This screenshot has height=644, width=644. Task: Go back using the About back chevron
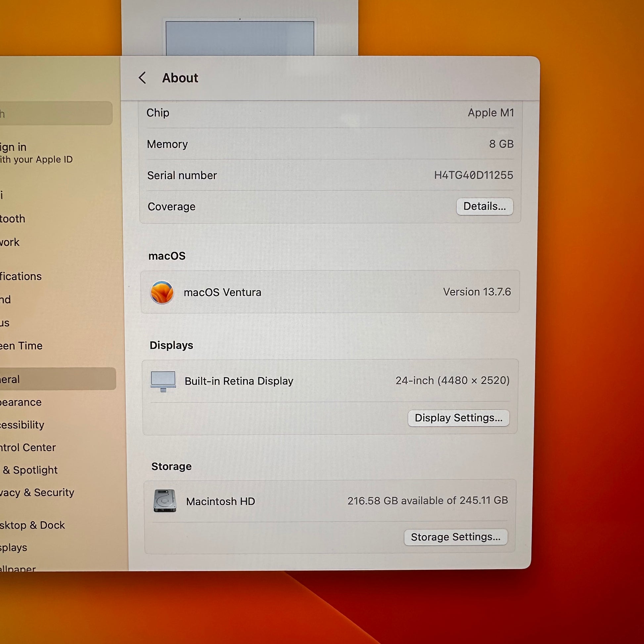142,78
